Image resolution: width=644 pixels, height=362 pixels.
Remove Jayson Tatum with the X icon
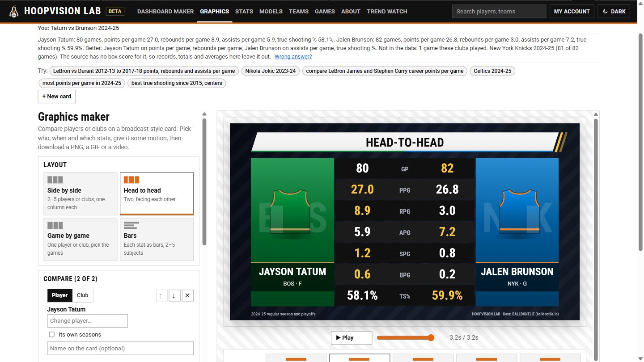[188, 295]
